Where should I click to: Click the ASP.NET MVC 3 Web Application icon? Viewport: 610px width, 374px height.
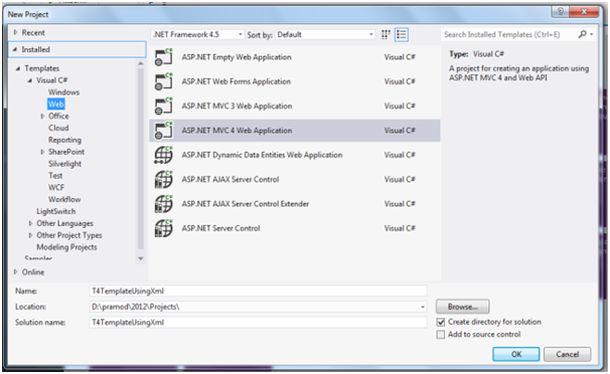[x=164, y=106]
